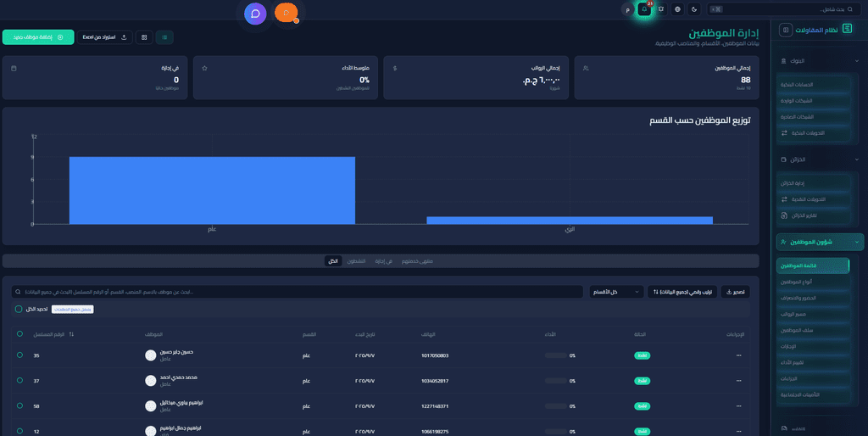This screenshot has width=868, height=436.
Task: Select the row checkbox for employee 58
Action: (20, 405)
